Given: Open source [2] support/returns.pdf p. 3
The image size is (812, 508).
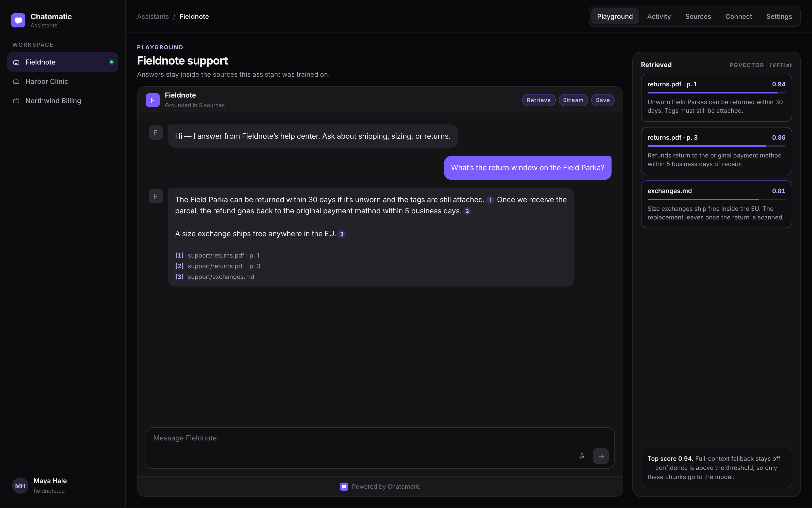Looking at the screenshot, I should pyautogui.click(x=217, y=266).
